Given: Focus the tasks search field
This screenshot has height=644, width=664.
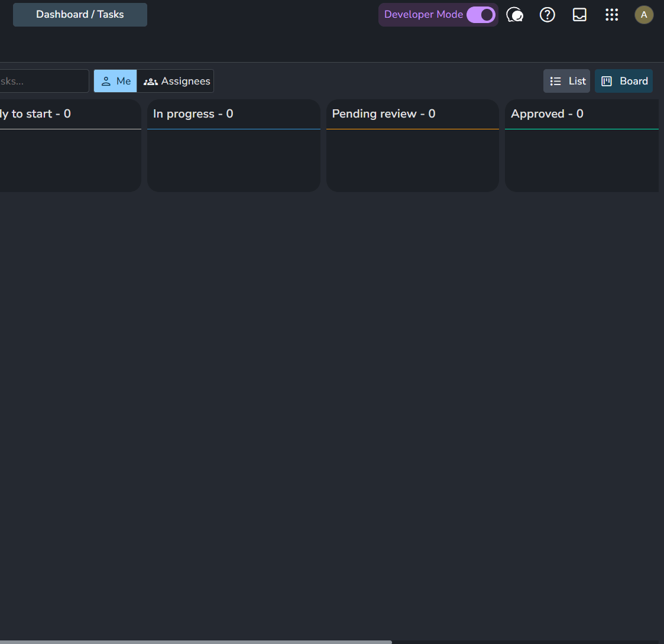Looking at the screenshot, I should point(44,81).
